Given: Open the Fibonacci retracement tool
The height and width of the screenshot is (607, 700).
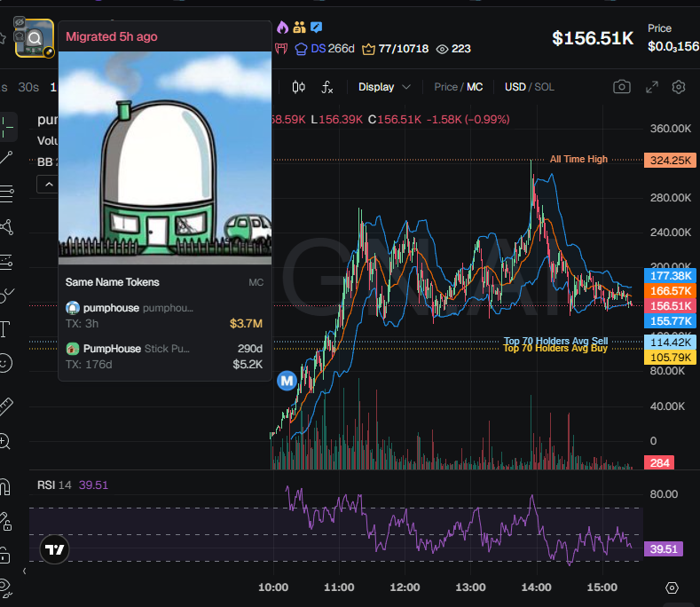Looking at the screenshot, I should pos(6,193).
